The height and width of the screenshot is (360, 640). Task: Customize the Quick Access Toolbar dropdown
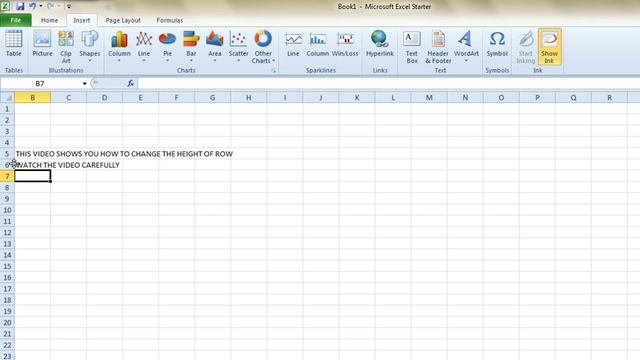point(69,7)
